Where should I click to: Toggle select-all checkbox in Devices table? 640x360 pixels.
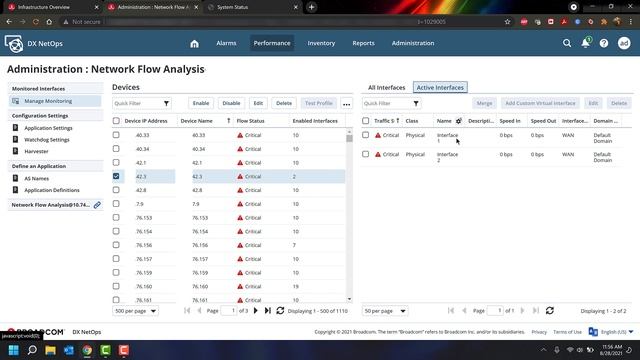coord(116,121)
